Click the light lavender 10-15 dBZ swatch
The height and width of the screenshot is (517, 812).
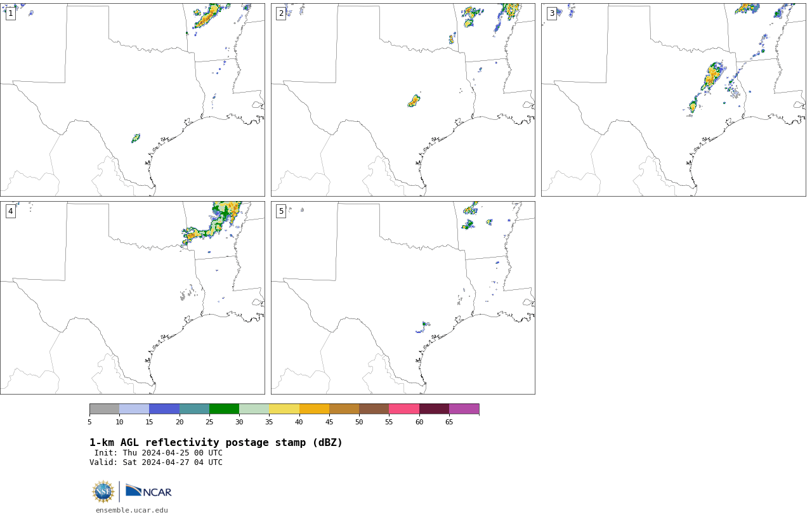coord(134,409)
